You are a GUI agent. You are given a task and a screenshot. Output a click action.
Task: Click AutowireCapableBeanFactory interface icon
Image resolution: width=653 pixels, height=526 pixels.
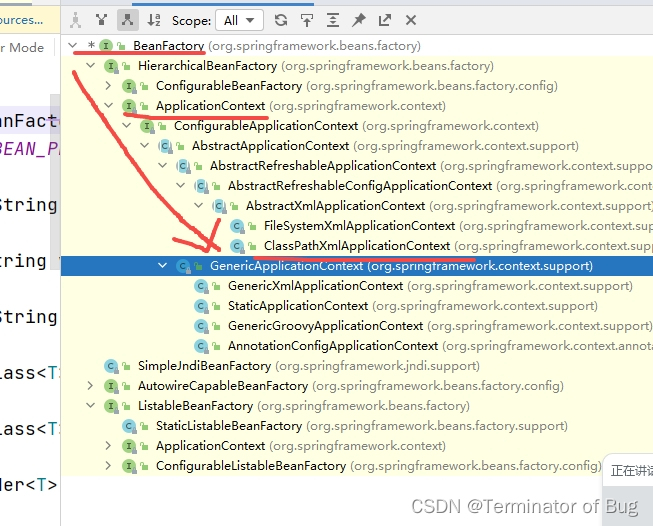(x=111, y=386)
